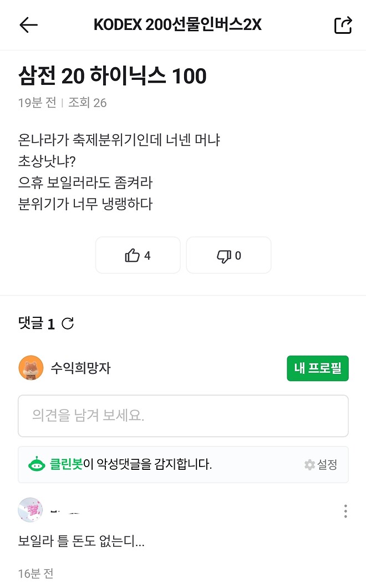Give a thumbs down to the post
Screen dimensions: 366x588
[x=228, y=255]
